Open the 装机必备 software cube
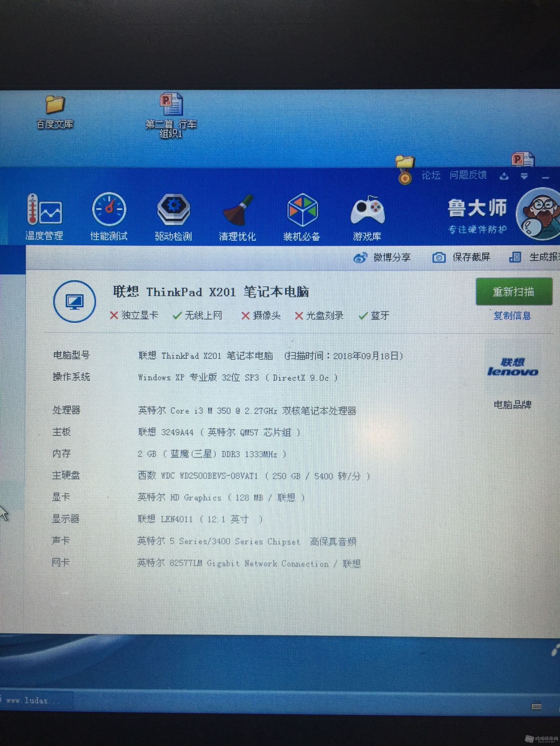Screen dimensions: 560x746 click(x=302, y=217)
